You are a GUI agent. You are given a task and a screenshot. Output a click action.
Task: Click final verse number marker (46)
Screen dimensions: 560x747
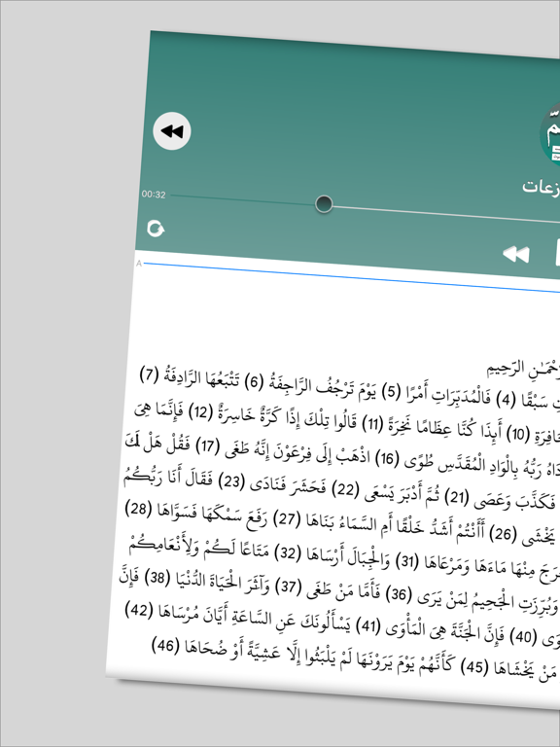tap(163, 646)
